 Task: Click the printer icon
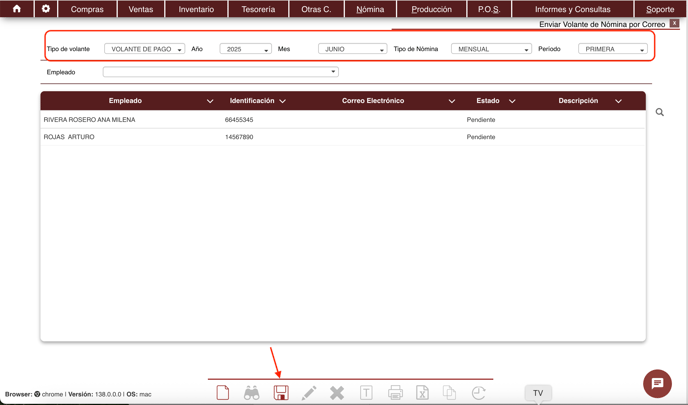[x=395, y=393]
